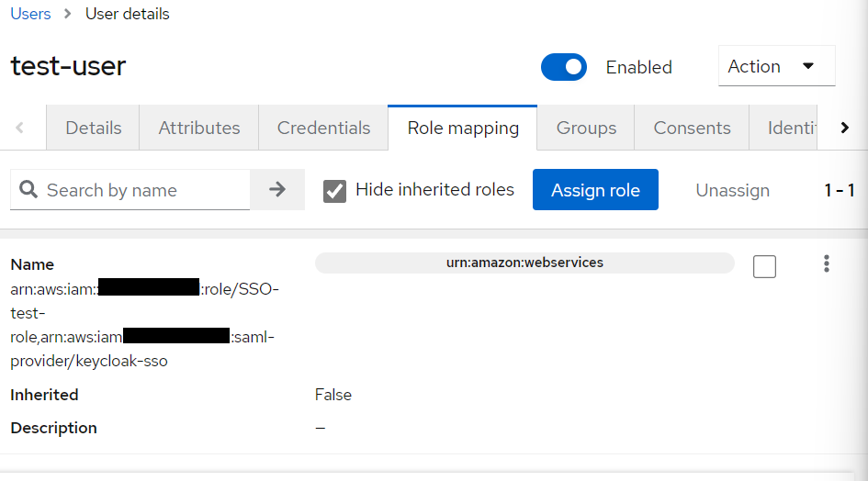
Task: Uncheck Hide inherited roles checkbox
Action: 334,191
